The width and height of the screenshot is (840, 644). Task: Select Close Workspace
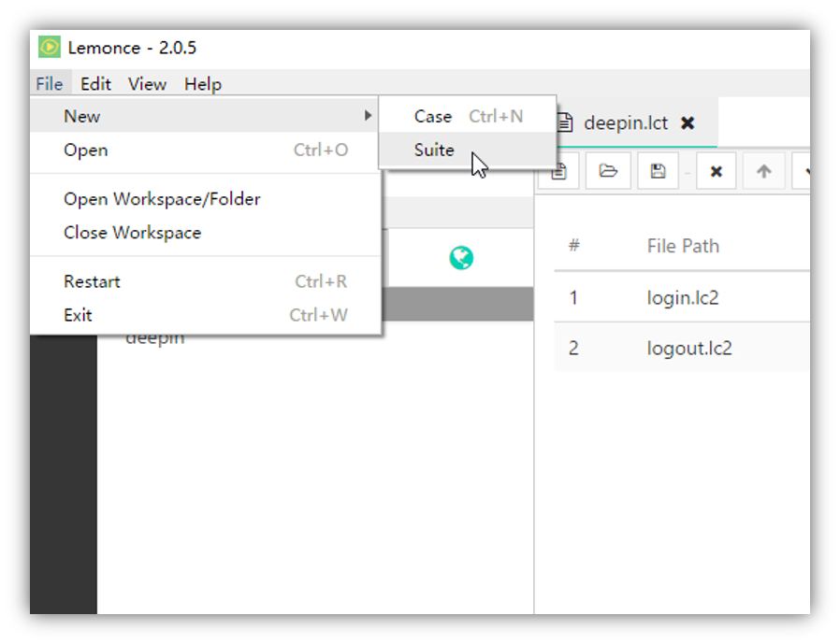(x=205, y=233)
